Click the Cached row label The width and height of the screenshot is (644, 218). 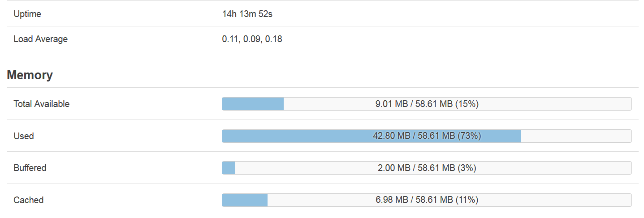click(29, 200)
